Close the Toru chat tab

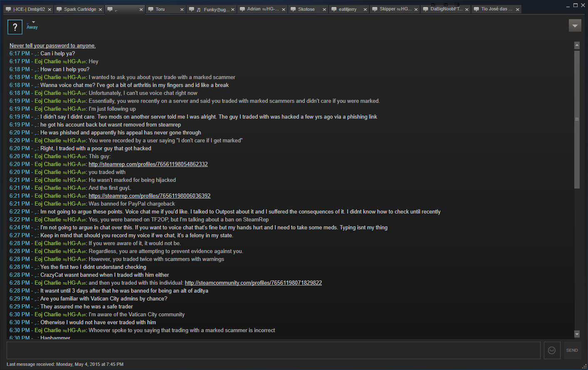(x=182, y=10)
